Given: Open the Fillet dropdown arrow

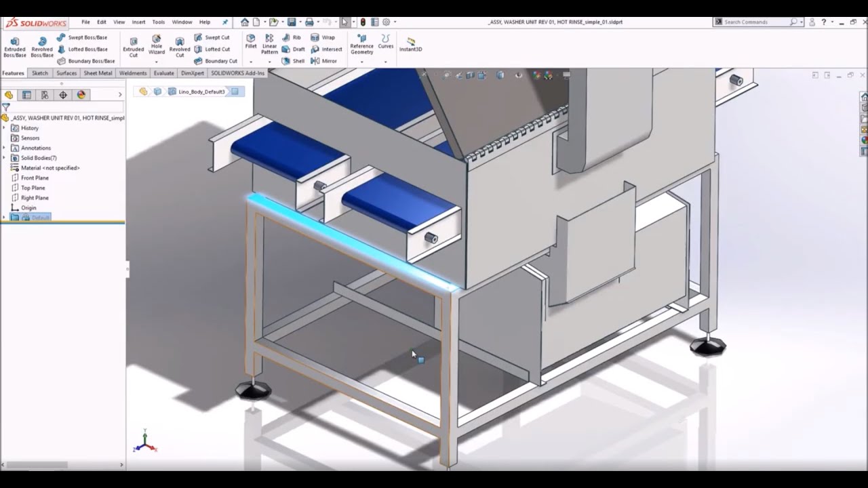Looking at the screenshot, I should point(251,62).
